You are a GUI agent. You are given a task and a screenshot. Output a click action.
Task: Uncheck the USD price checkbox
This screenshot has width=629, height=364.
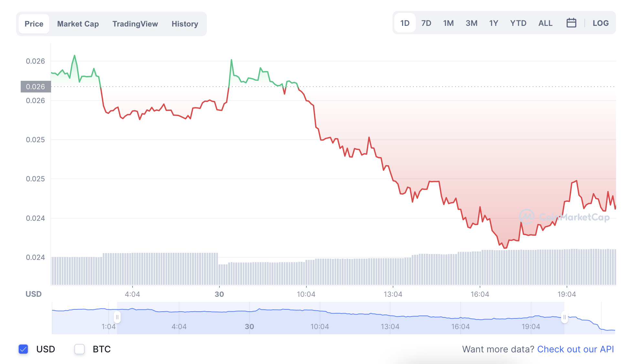pyautogui.click(x=23, y=349)
